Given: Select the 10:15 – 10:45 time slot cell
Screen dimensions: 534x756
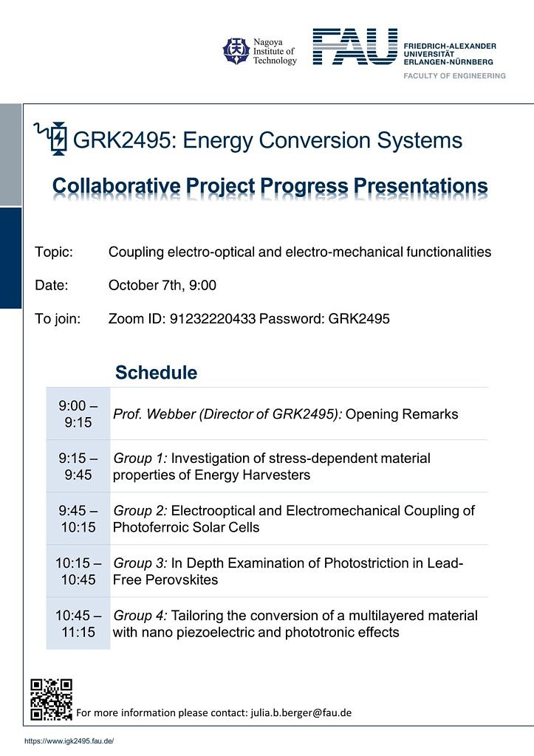Looking at the screenshot, I should 78,571.
